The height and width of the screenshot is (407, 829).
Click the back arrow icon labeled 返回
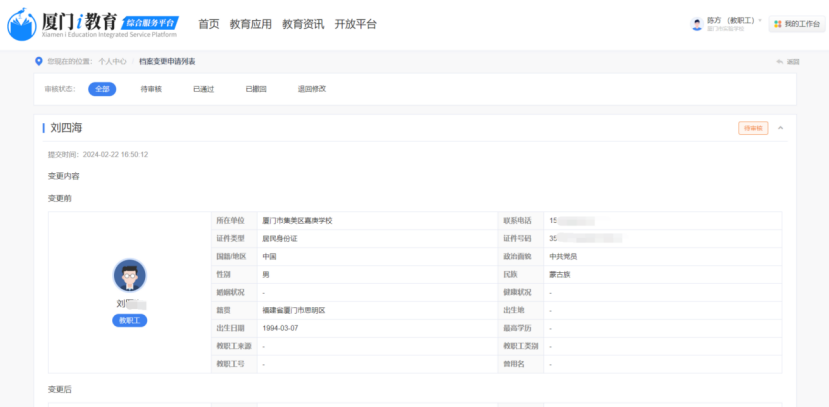(781, 62)
